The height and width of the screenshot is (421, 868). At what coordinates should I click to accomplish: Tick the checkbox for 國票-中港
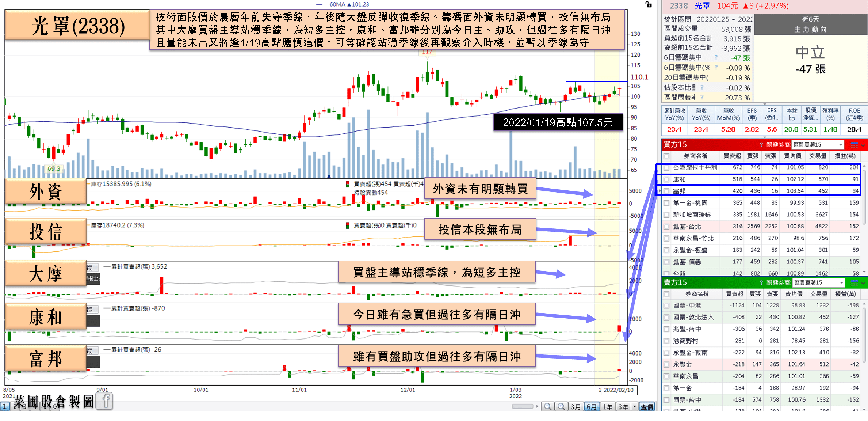[667, 306]
